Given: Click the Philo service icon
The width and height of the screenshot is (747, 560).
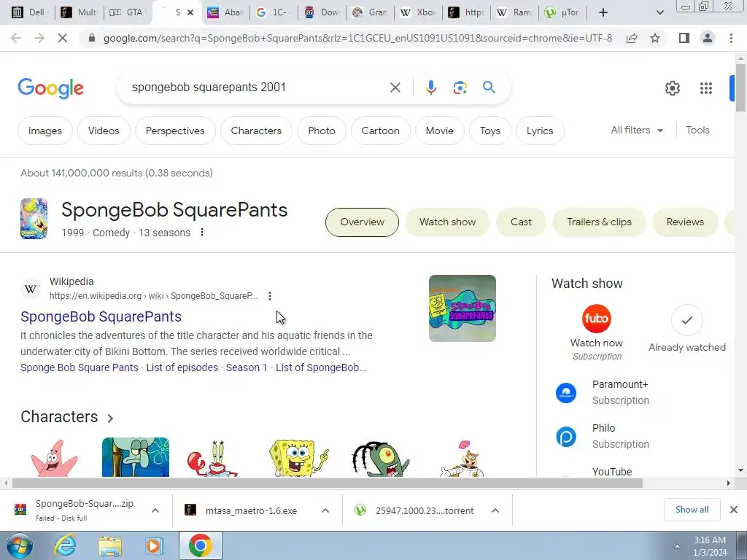Looking at the screenshot, I should (x=566, y=437).
